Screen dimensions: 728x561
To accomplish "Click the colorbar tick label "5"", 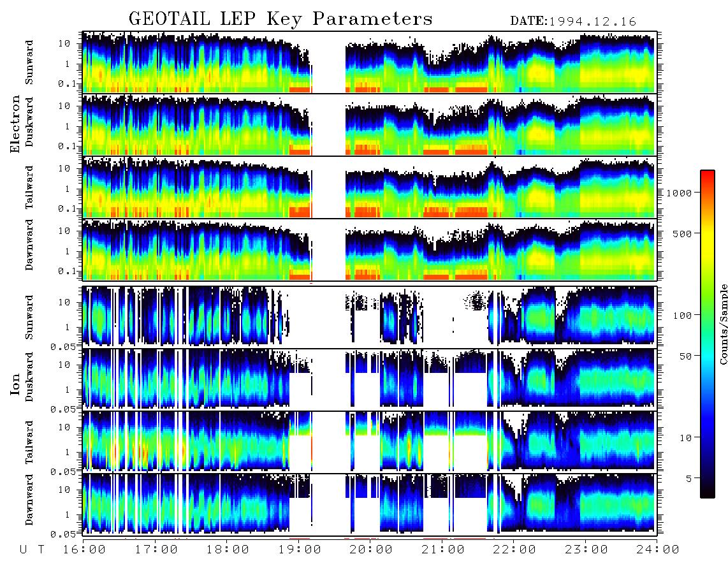I will [689, 479].
